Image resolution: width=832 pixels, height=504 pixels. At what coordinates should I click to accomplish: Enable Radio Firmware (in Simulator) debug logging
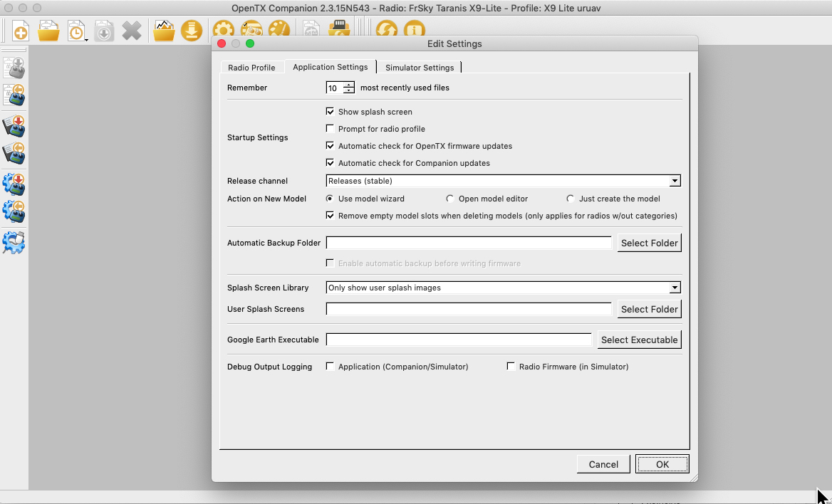tap(511, 366)
